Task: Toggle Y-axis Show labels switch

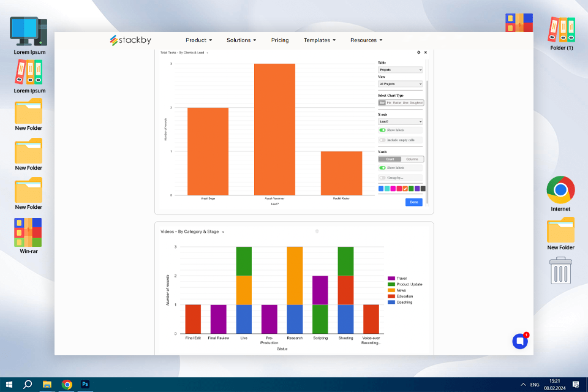Action: 382,168
